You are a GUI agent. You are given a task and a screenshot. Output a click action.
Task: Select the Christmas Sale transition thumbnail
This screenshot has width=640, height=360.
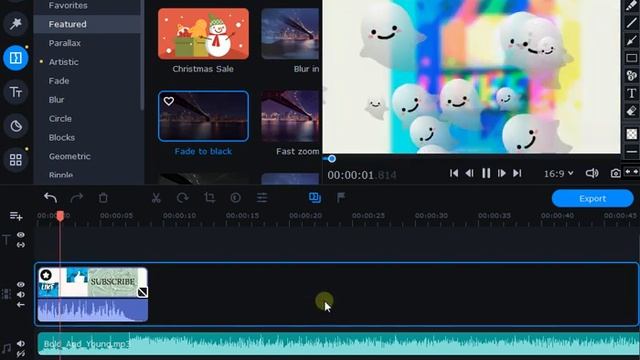[x=203, y=34]
